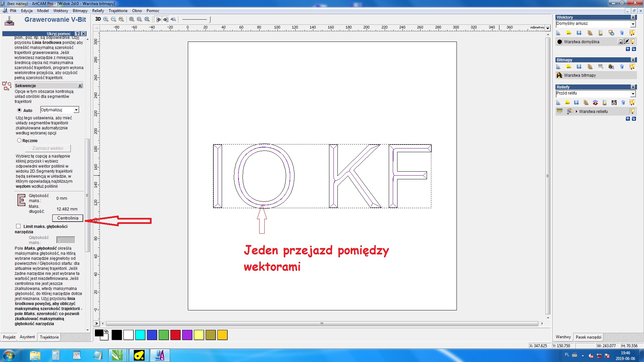Save relief layer in Reliefy panel
This screenshot has width=644, height=362.
coord(576,103)
